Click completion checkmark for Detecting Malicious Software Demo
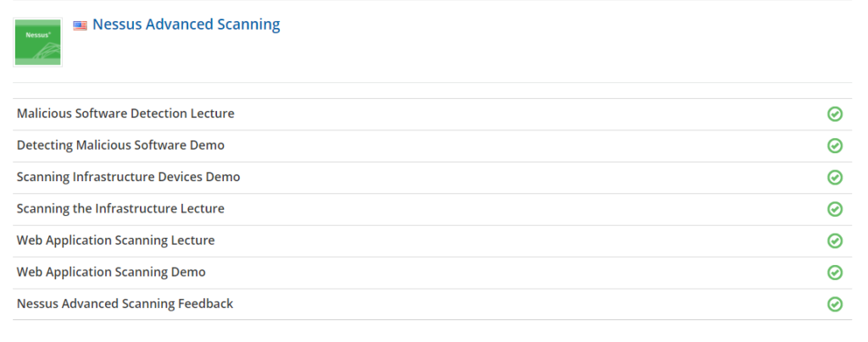The height and width of the screenshot is (342, 868). coord(835,146)
